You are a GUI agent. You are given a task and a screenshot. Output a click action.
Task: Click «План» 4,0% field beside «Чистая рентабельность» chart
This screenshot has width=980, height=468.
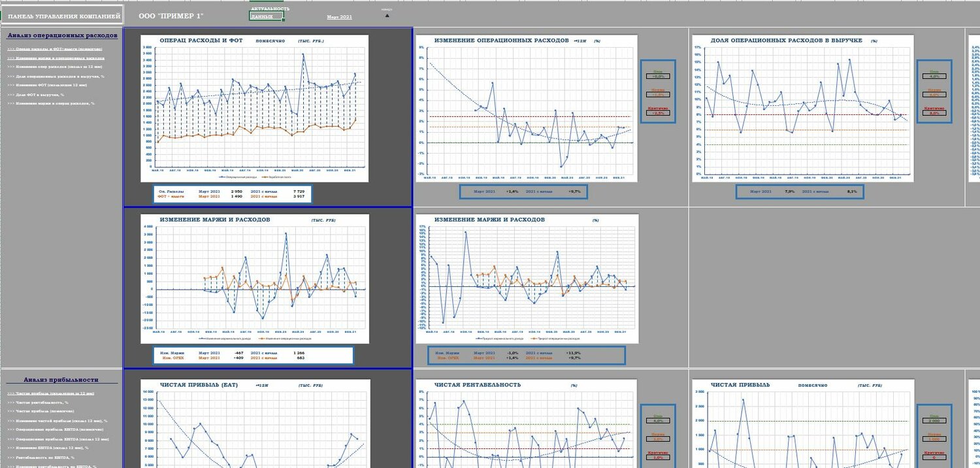657,421
